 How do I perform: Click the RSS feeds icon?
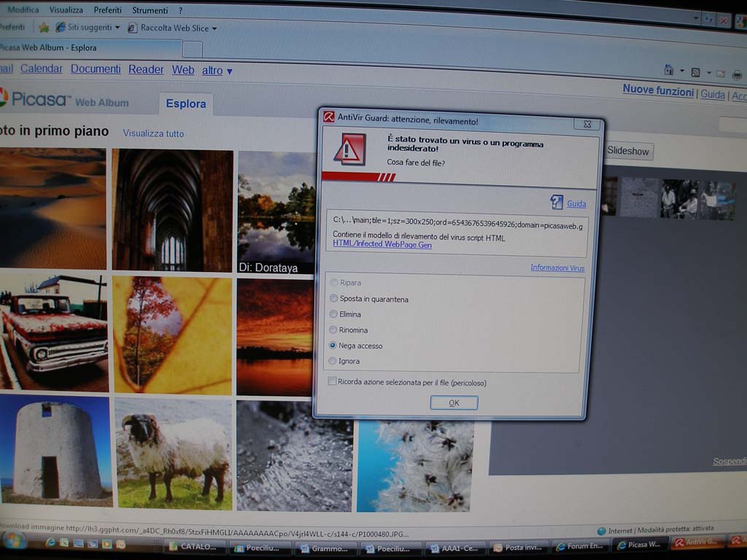click(695, 72)
